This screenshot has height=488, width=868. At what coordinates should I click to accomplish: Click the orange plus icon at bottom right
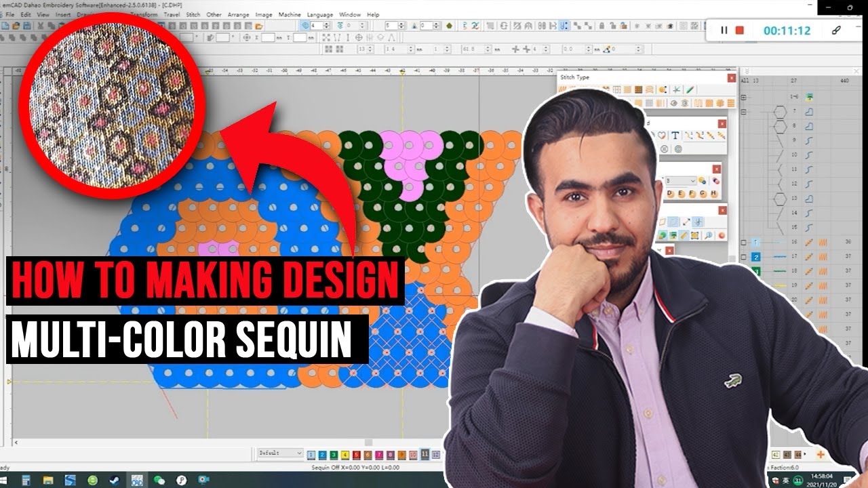point(821,454)
